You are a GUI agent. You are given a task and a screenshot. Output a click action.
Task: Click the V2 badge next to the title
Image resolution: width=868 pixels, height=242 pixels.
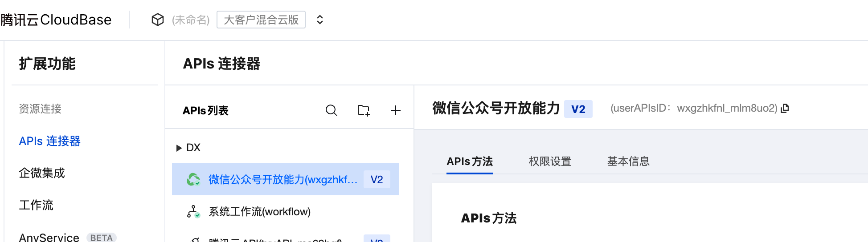pos(578,109)
